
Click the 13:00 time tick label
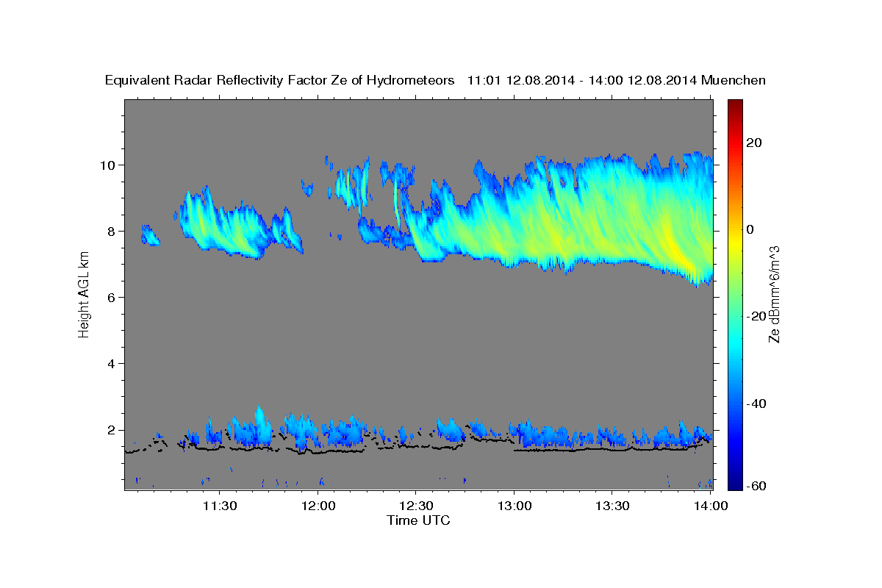[x=514, y=506]
